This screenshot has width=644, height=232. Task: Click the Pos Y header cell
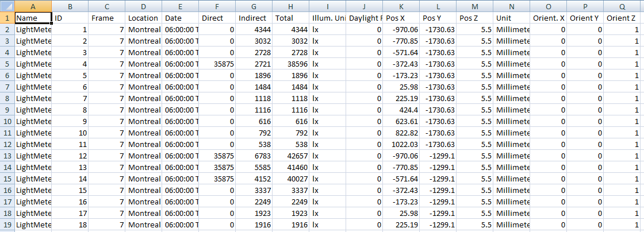click(438, 18)
